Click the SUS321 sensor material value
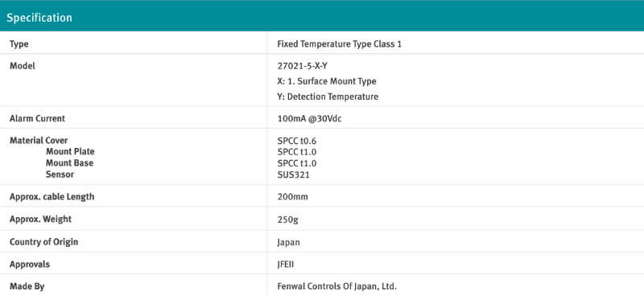 294,174
